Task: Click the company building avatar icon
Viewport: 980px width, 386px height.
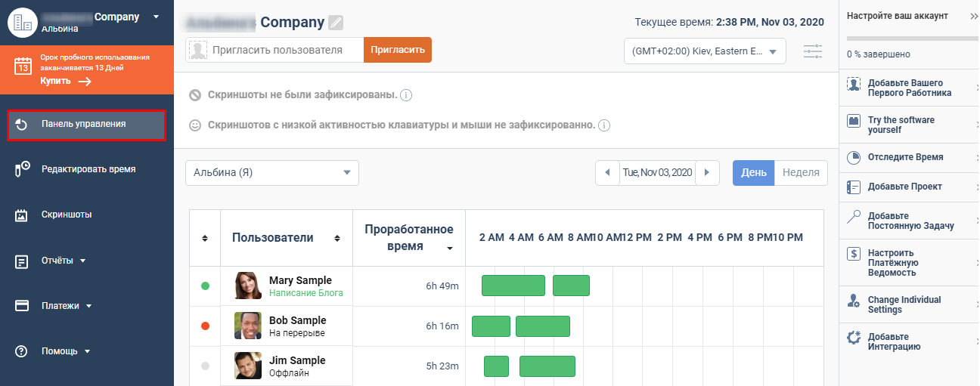Action: click(23, 23)
